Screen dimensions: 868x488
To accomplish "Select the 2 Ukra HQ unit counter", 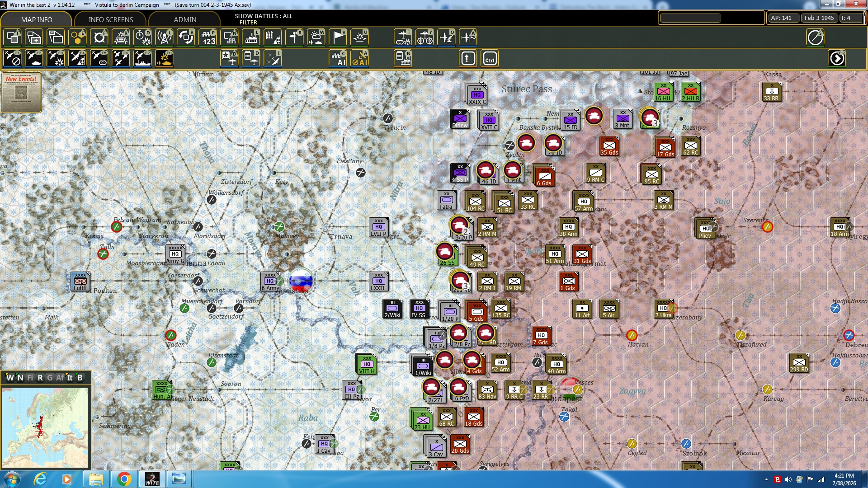I will click(x=663, y=309).
